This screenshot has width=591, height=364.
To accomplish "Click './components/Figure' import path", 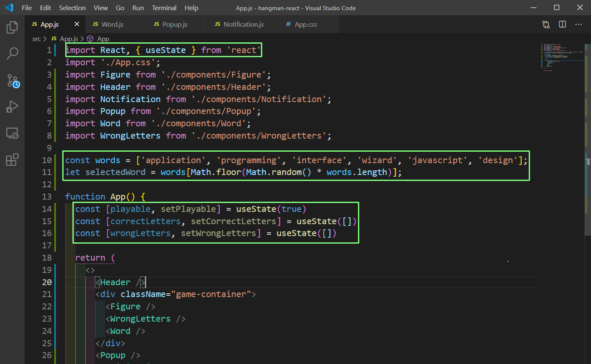I will (213, 75).
